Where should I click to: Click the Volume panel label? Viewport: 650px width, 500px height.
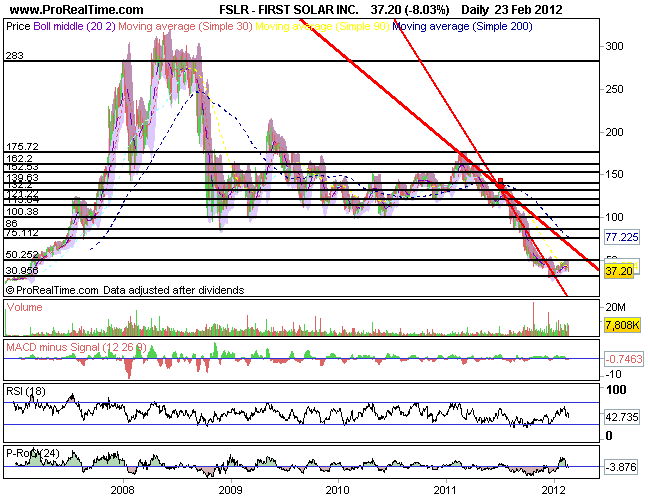point(24,307)
